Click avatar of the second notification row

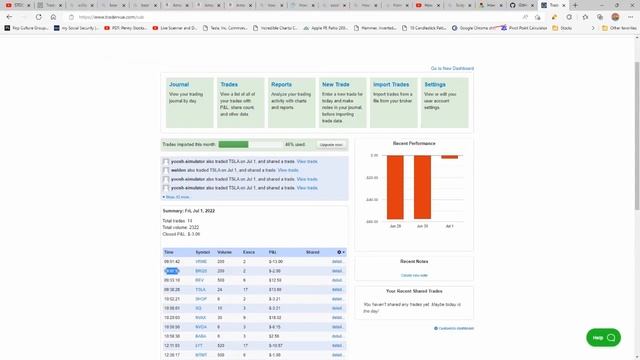166,170
